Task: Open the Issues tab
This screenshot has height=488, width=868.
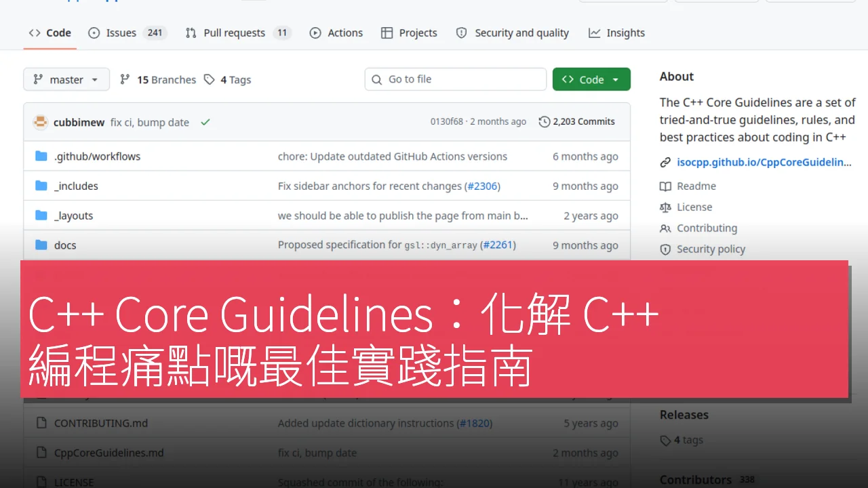Action: (127, 33)
